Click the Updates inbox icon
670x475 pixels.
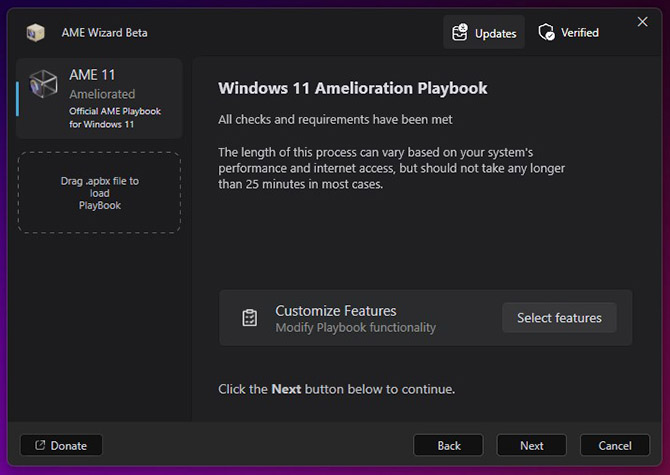pyautogui.click(x=460, y=32)
